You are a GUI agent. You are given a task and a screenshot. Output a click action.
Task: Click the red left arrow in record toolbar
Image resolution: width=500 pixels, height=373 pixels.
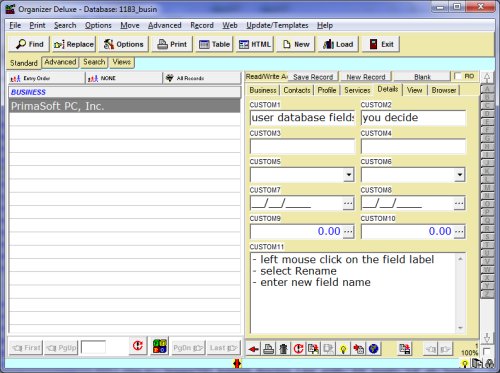coord(254,349)
